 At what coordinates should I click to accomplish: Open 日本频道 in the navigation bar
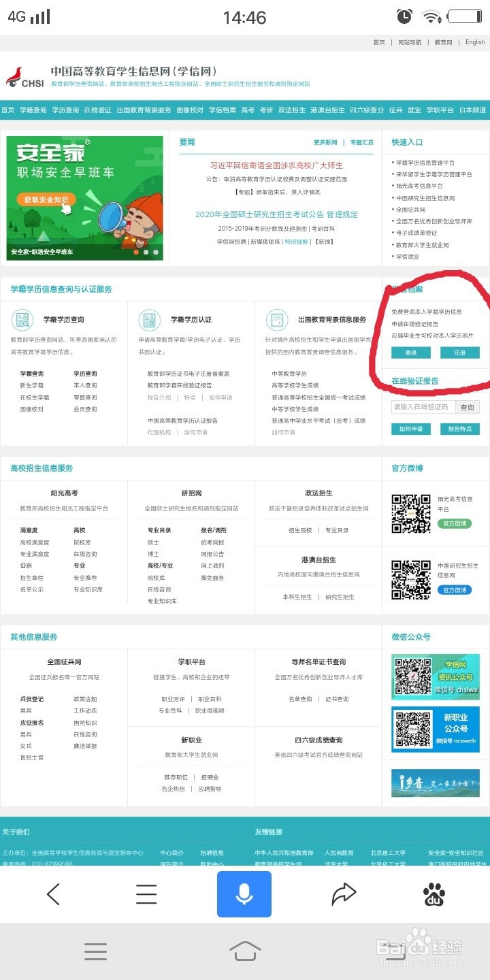[x=472, y=110]
